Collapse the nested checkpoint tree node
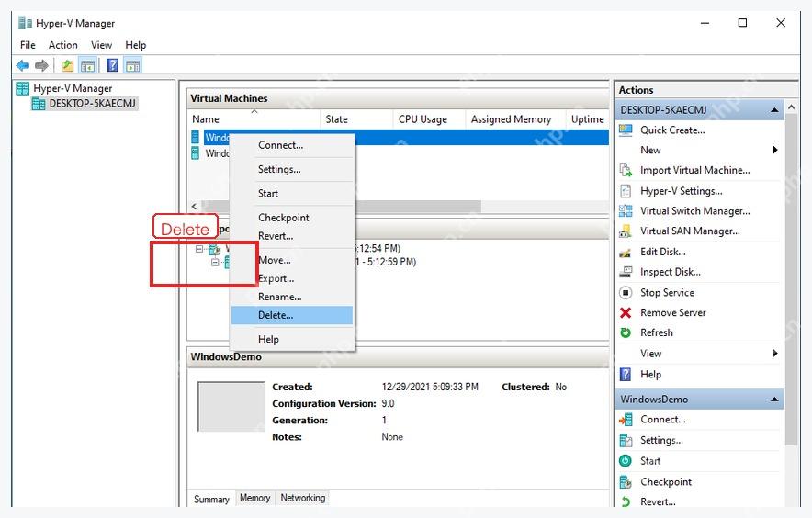The width and height of the screenshot is (812, 518). click(215, 262)
